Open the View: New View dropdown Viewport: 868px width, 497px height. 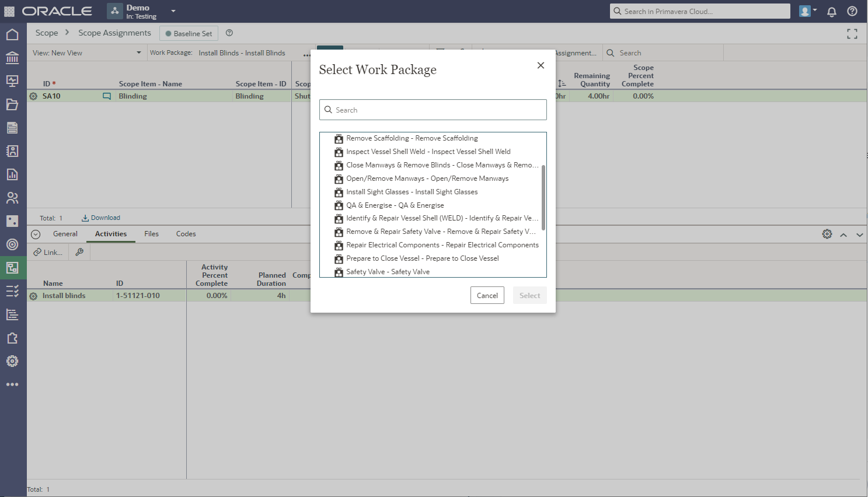pyautogui.click(x=86, y=52)
